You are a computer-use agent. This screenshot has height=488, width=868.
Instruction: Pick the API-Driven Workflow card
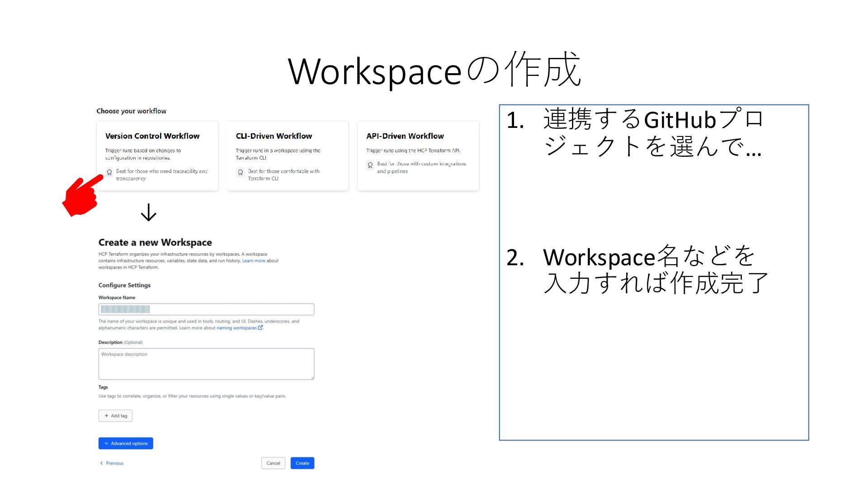click(418, 155)
